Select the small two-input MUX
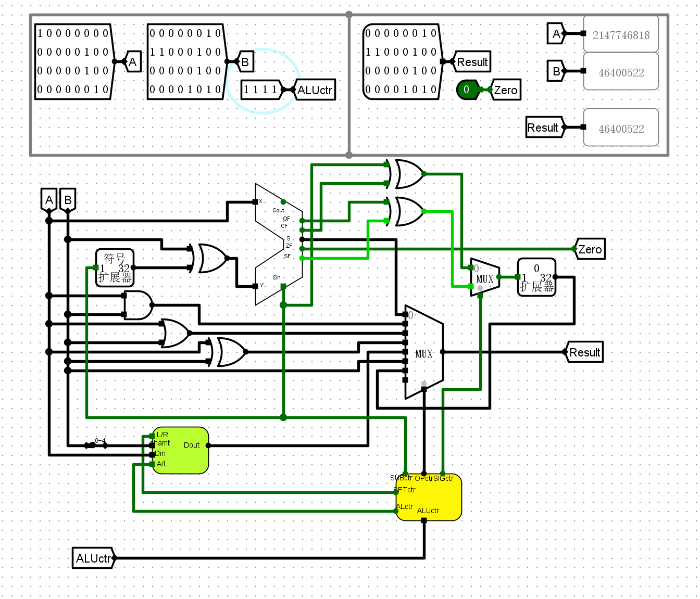The height and width of the screenshot is (599, 700). point(485,277)
